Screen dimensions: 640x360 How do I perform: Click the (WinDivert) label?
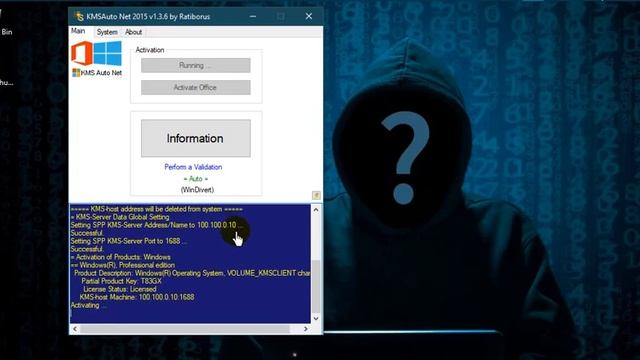coord(197,190)
